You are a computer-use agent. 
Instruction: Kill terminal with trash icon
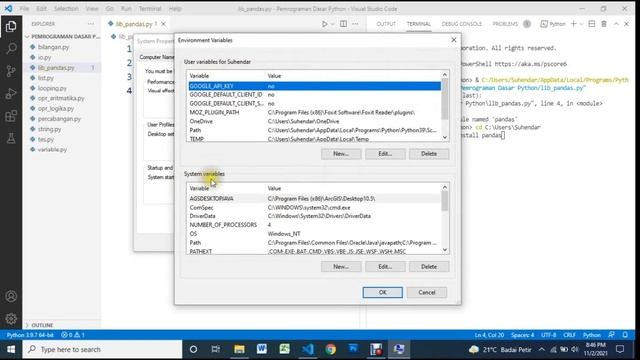click(604, 24)
